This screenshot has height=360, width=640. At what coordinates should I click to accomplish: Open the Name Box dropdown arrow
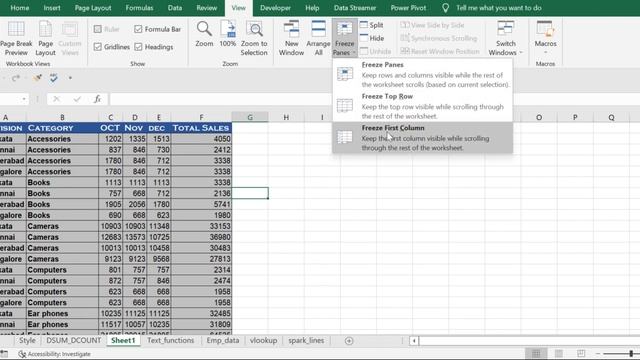(24, 99)
